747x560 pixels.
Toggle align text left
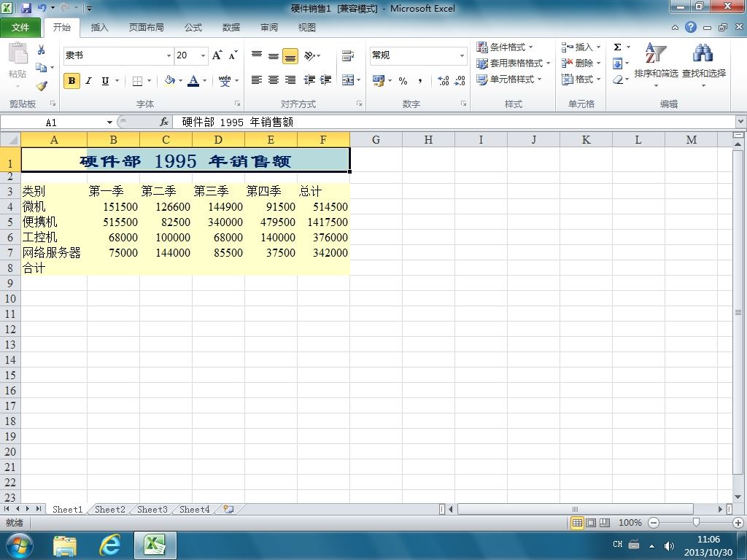pyautogui.click(x=257, y=80)
